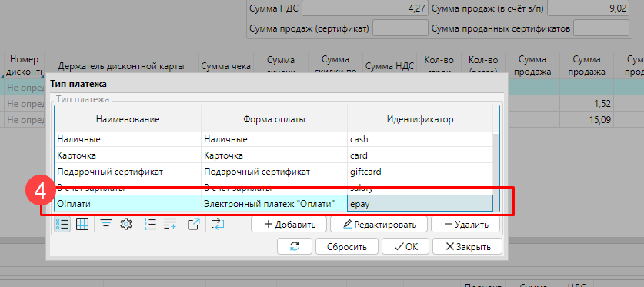Viewport: 644px width, 287px height.
Task: Click the epay identifier input cell
Action: pos(420,203)
